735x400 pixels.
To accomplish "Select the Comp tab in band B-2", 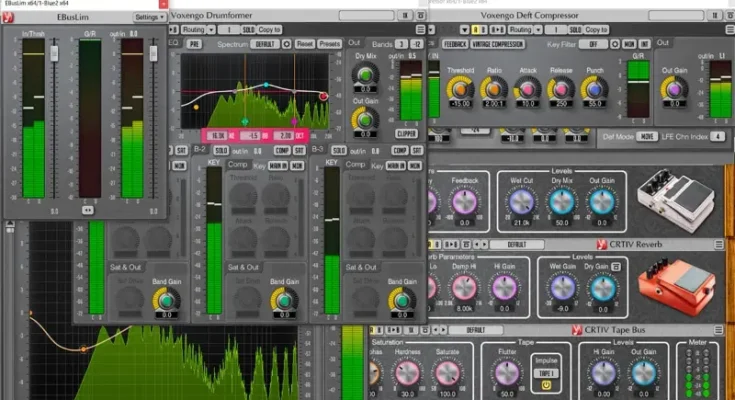I will click(x=238, y=164).
